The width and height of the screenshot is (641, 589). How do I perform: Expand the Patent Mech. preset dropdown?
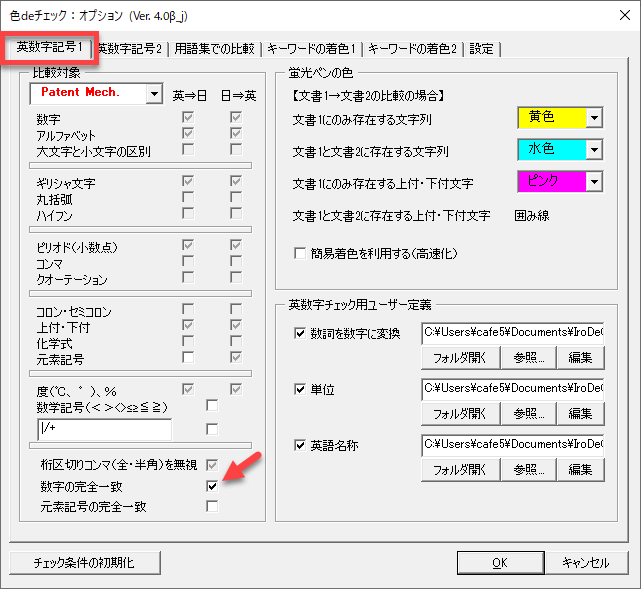[x=153, y=94]
